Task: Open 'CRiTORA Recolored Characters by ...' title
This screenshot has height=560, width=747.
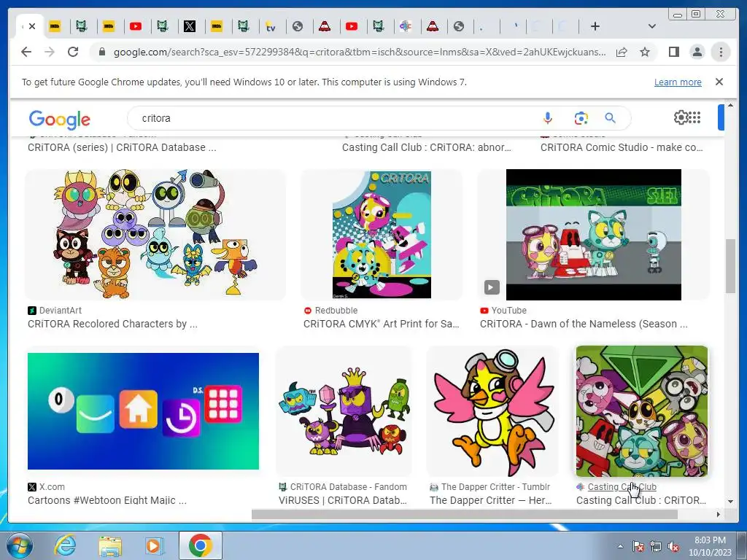Action: [x=112, y=324]
